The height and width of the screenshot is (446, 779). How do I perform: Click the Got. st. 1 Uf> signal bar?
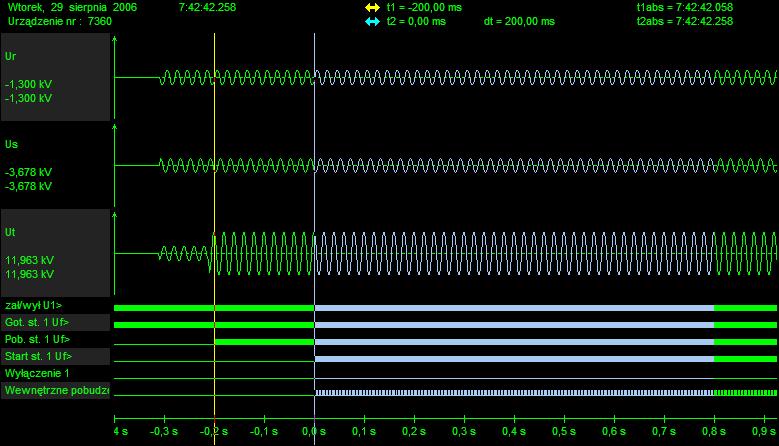(446, 325)
